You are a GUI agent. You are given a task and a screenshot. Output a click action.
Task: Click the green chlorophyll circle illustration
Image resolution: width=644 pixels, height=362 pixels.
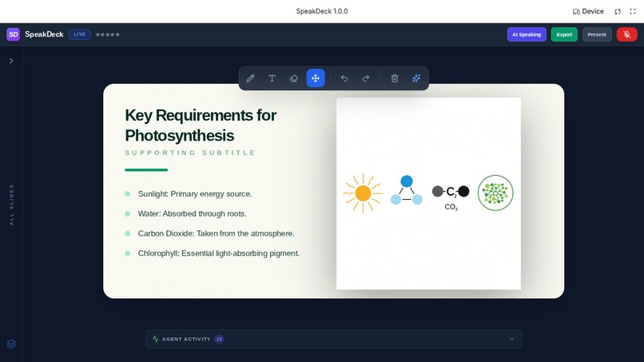(495, 193)
